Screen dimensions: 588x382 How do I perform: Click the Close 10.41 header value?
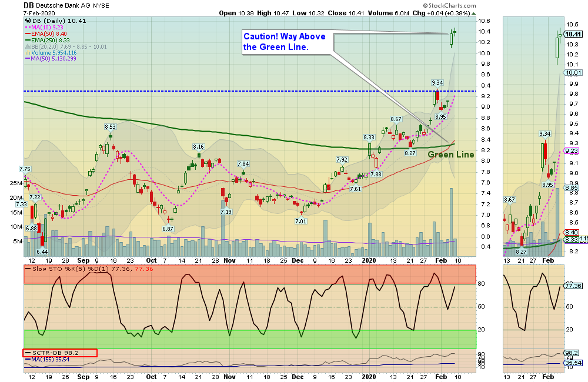346,13
